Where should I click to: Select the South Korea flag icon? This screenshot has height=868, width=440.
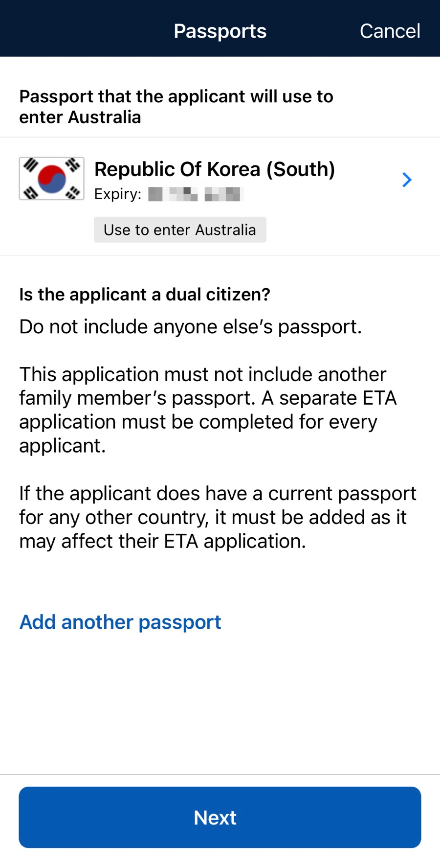click(x=51, y=179)
